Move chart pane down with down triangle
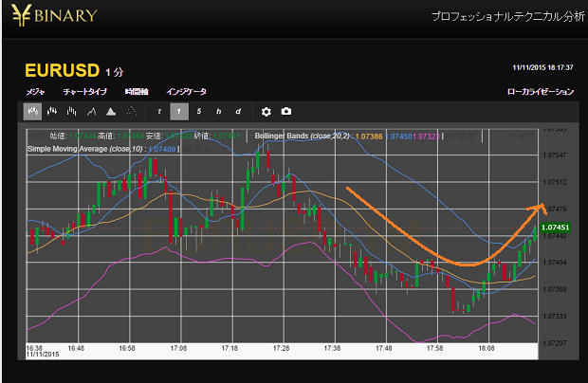Image resolution: width=588 pixels, height=383 pixels. 511,136
